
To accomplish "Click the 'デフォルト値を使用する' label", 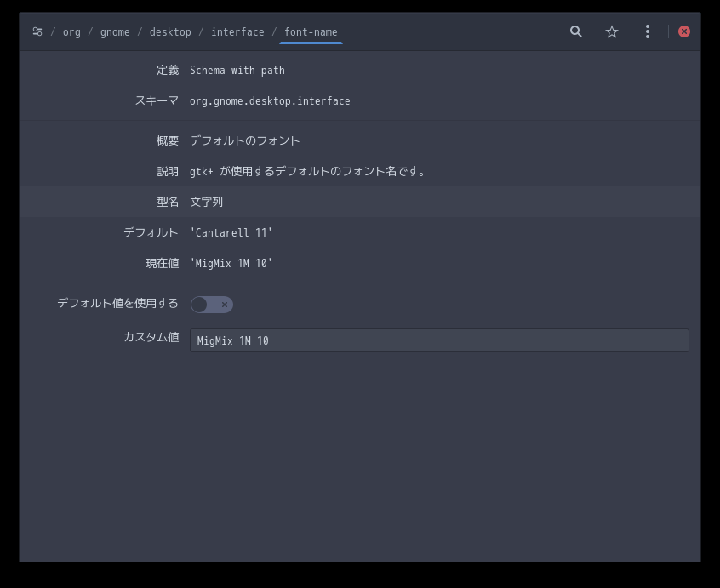I will [117, 304].
